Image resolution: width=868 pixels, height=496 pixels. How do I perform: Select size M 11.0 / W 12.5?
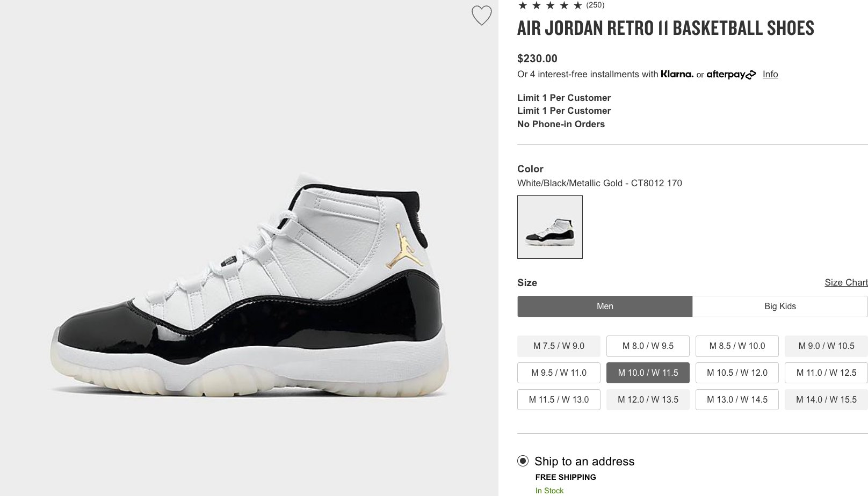point(826,373)
